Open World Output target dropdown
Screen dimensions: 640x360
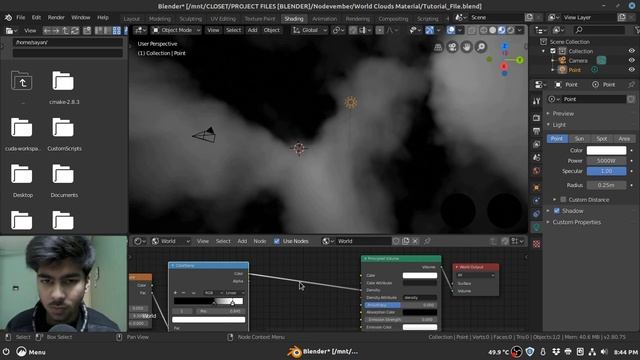click(476, 276)
